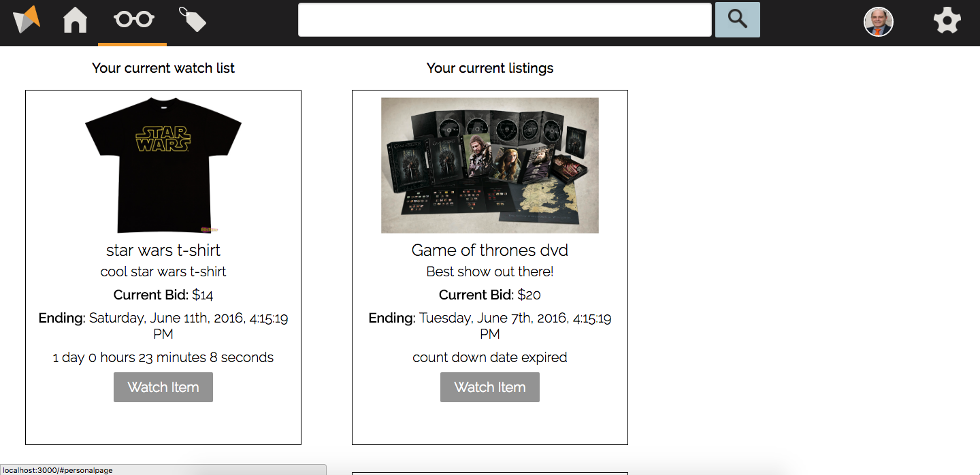980x475 pixels.
Task: Click the 'Best show out there!' description
Action: pos(490,272)
